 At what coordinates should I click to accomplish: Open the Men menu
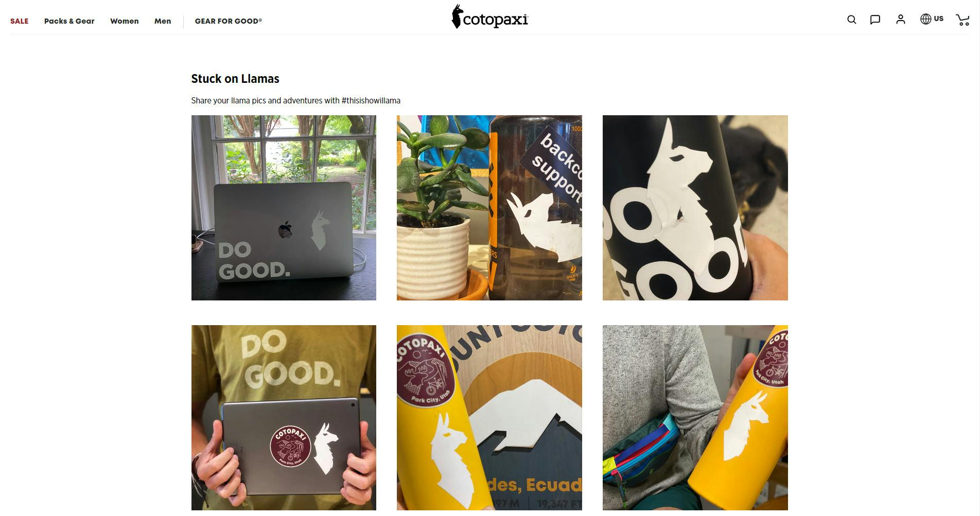[x=163, y=21]
